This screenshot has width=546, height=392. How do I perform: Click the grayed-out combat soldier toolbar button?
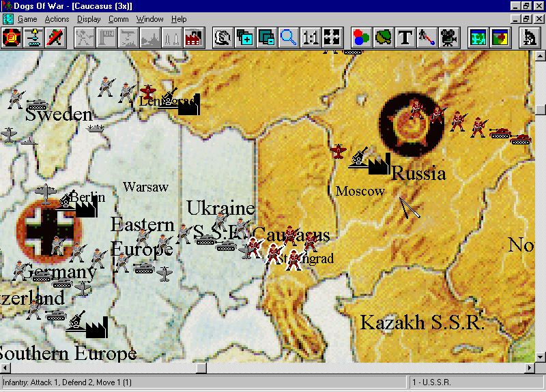85,37
